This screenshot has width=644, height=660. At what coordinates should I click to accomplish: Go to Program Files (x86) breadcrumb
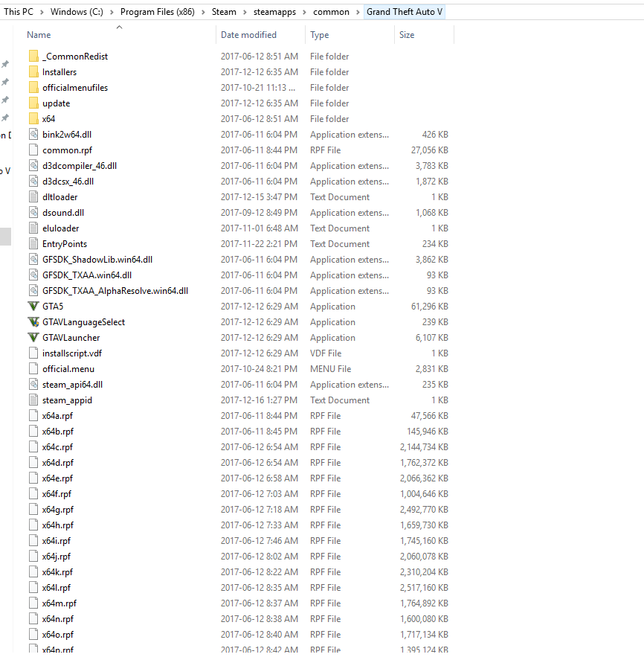tap(158, 12)
